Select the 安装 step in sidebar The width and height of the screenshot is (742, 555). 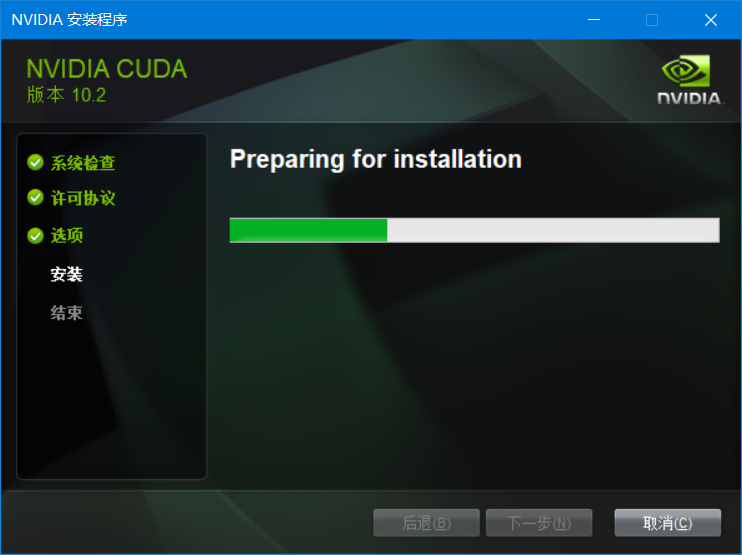[67, 274]
